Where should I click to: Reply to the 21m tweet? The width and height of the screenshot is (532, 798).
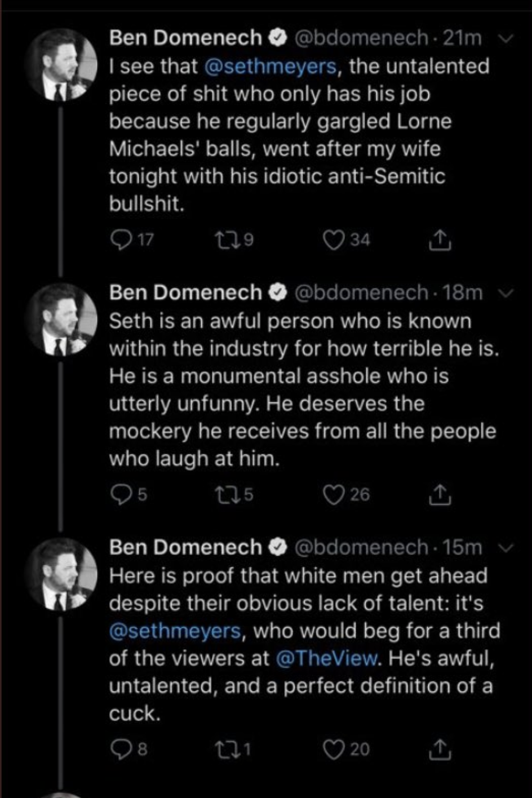pos(119,240)
